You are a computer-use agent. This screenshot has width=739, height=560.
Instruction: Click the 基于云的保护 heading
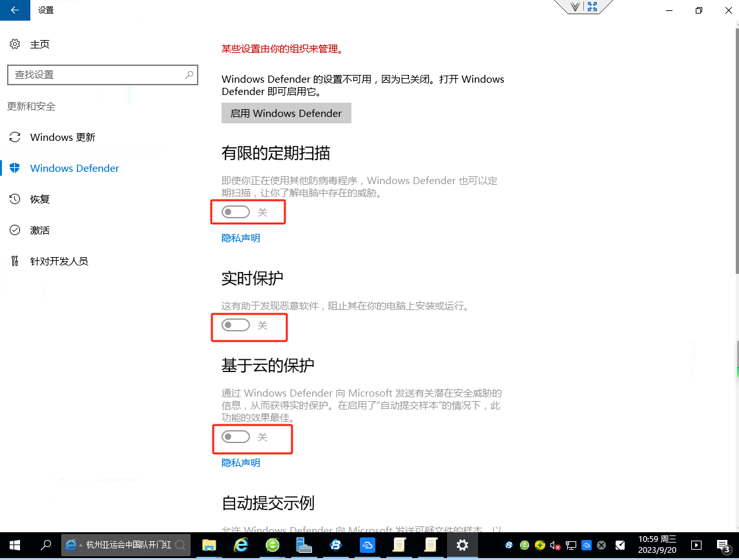click(267, 366)
